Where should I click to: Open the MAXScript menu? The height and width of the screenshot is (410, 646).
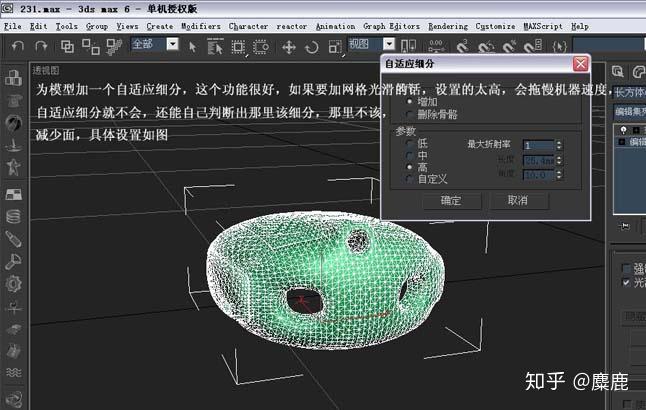point(543,26)
